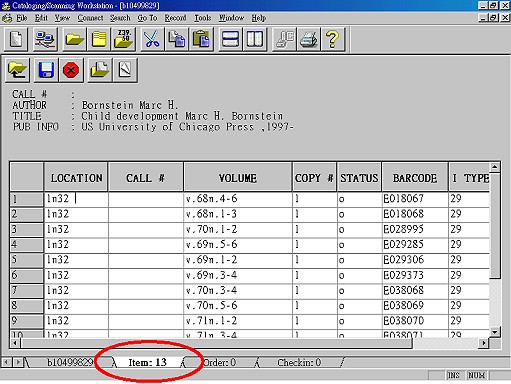Click the VOLUME column header
Image resolution: width=511 pixels, height=384 pixels.
238,178
